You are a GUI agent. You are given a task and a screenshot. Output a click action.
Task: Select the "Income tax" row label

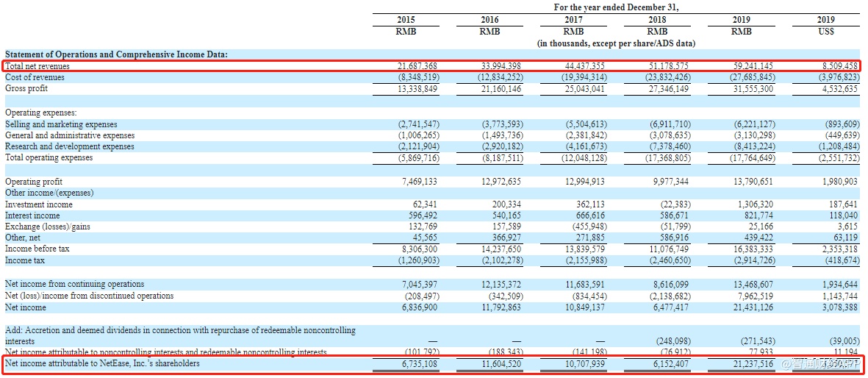pyautogui.click(x=25, y=260)
